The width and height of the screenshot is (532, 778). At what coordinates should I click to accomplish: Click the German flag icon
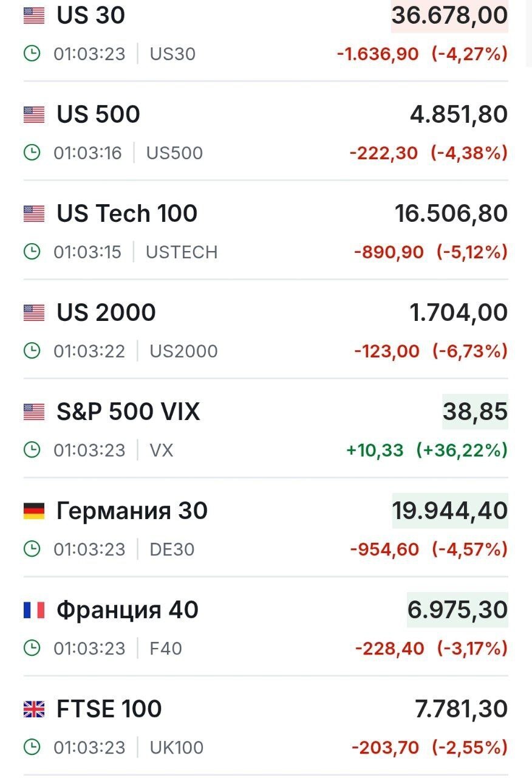[34, 511]
